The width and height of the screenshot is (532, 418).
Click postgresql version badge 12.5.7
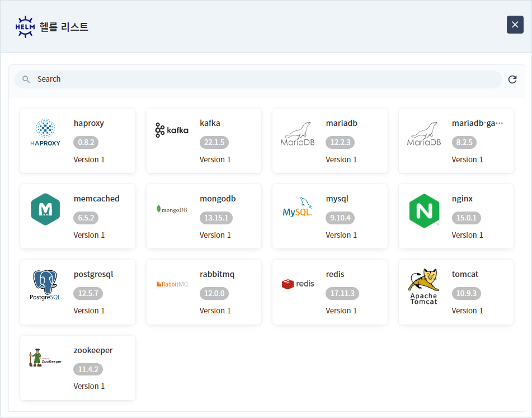point(88,293)
